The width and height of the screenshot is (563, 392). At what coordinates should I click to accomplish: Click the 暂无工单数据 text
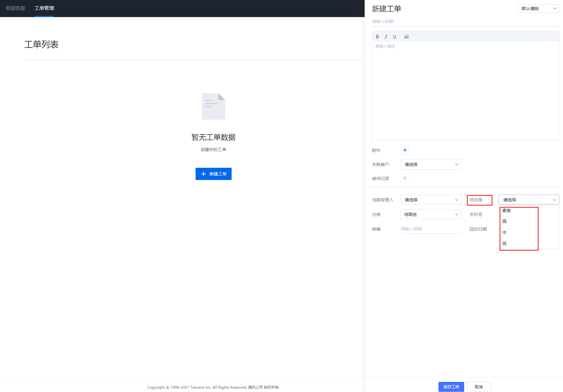214,137
